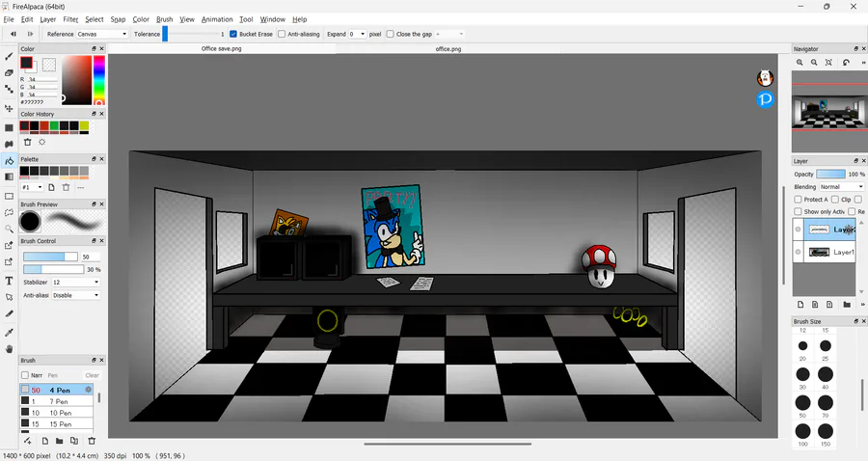Expand the Layer panel overflow arrows

point(863,305)
